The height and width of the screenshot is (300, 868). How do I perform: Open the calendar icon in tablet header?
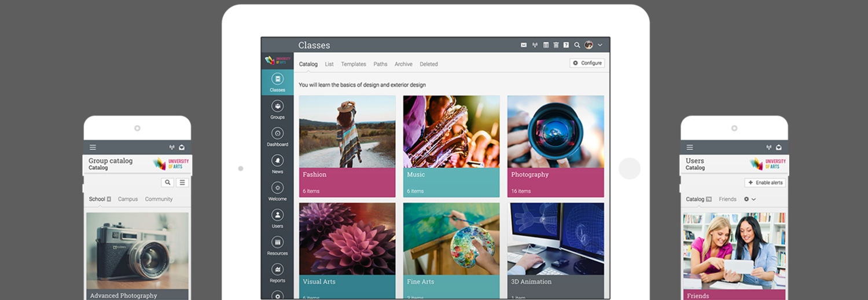[546, 45]
